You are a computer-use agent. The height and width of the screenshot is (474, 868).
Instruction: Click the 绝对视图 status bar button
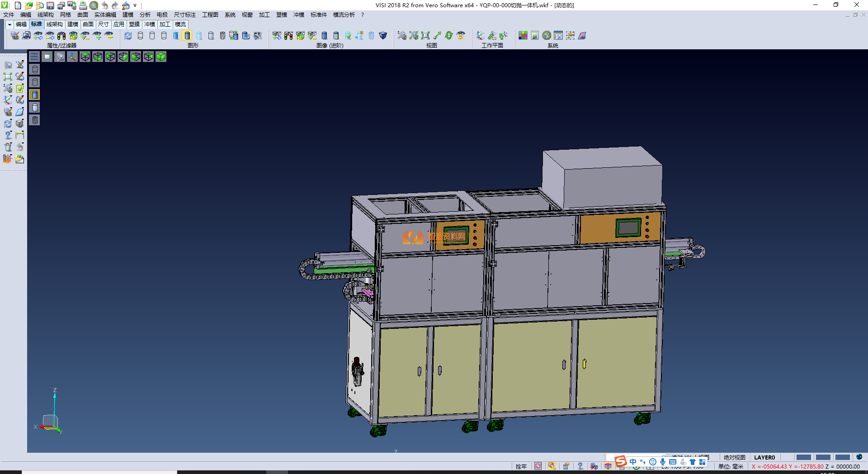(x=734, y=457)
